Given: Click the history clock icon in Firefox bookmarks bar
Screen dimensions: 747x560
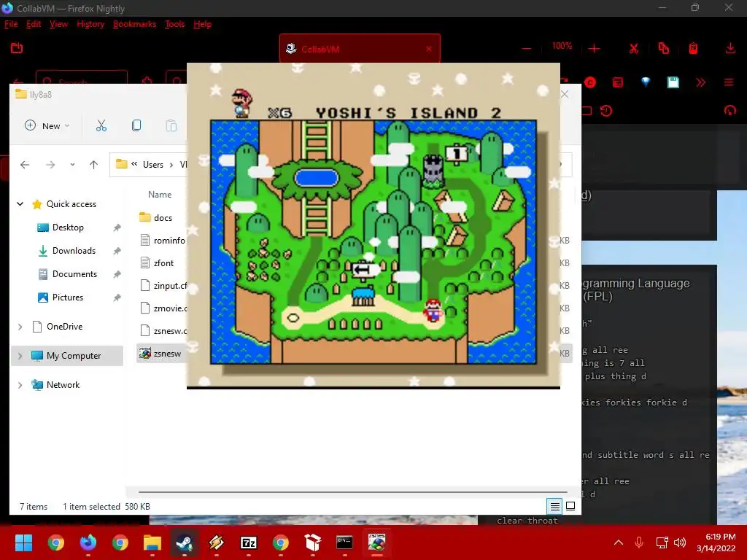Looking at the screenshot, I should 606,111.
